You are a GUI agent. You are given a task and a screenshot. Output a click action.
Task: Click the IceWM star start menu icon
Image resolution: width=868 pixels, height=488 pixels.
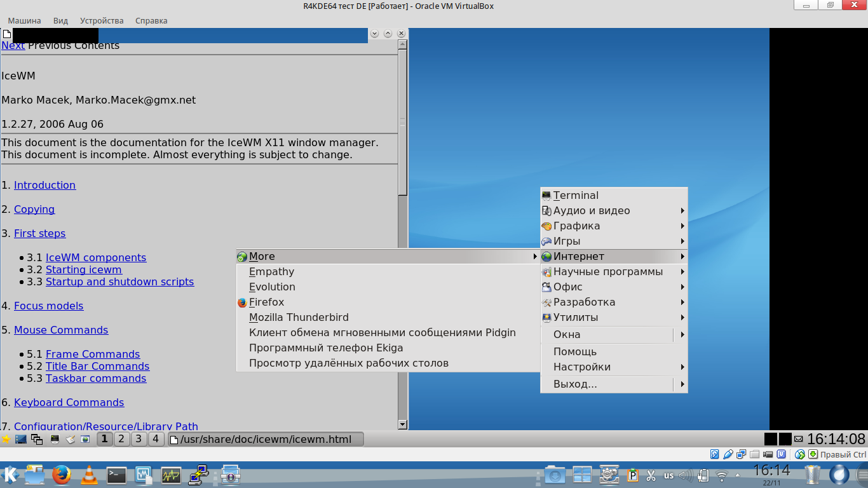tap(6, 439)
